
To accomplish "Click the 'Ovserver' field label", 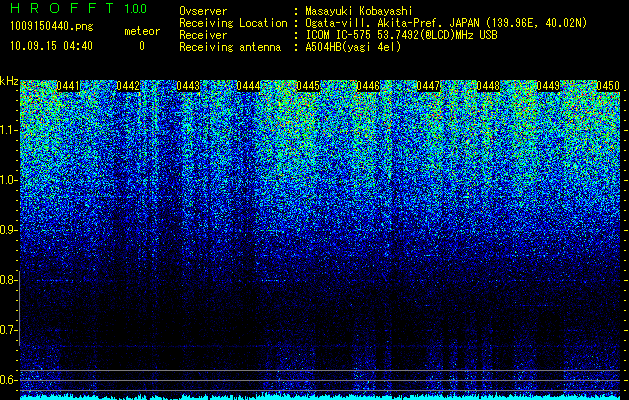I will [x=203, y=11].
